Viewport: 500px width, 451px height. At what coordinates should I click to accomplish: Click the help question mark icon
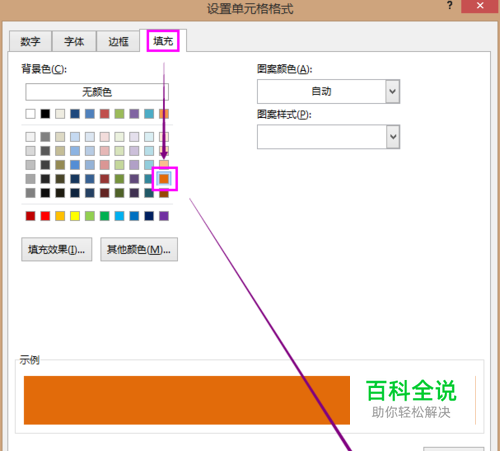click(x=450, y=6)
